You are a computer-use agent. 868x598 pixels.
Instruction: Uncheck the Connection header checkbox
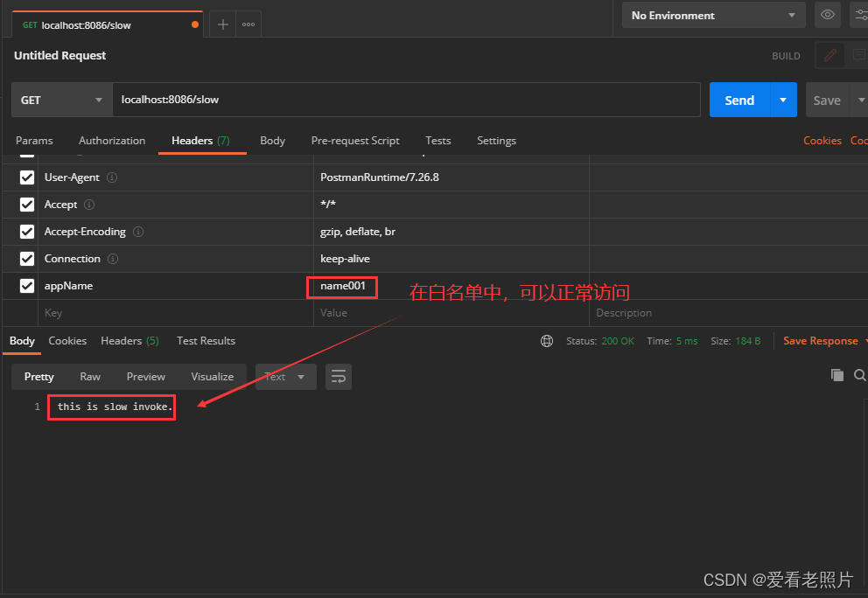[x=27, y=259]
